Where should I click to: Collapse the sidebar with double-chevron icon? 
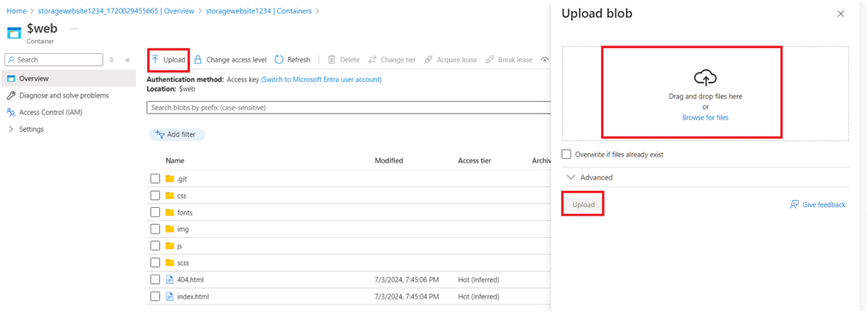point(127,60)
